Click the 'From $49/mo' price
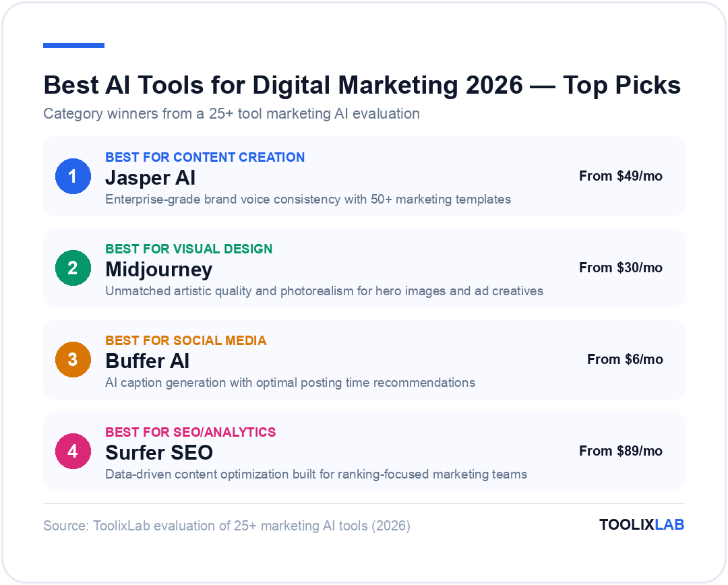The width and height of the screenshot is (728, 585). [621, 177]
